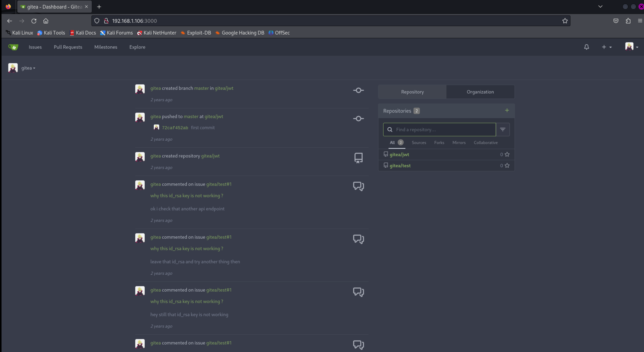644x352 pixels.
Task: Click the repo icon beside gitea/jwt
Action: pos(386,154)
